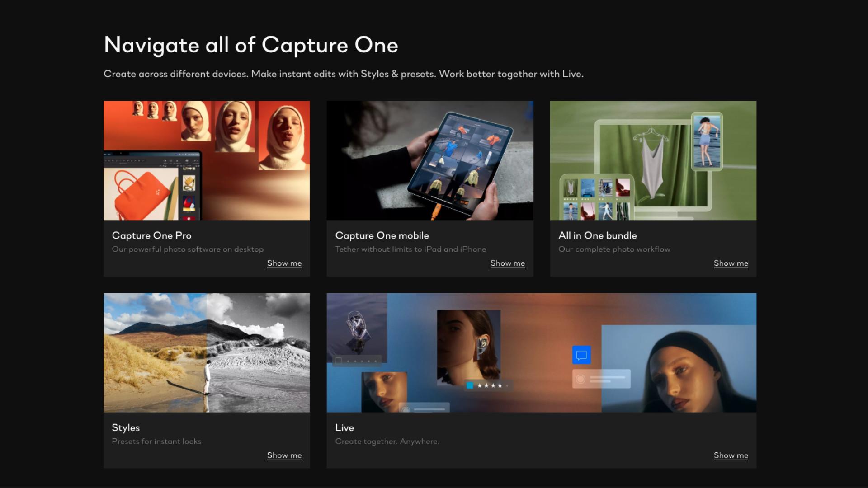Click the "All in One bundle" card title
The width and height of the screenshot is (868, 488).
[598, 235]
